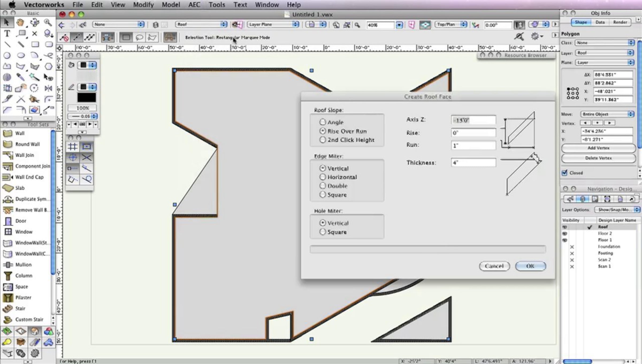Select the Text tool
Screen dimensions: 642x364
tap(7, 34)
